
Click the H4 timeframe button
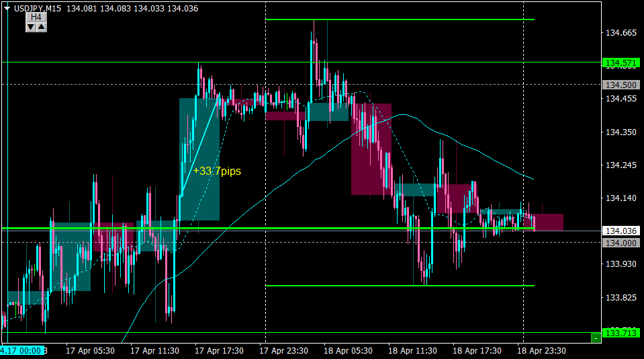(36, 17)
